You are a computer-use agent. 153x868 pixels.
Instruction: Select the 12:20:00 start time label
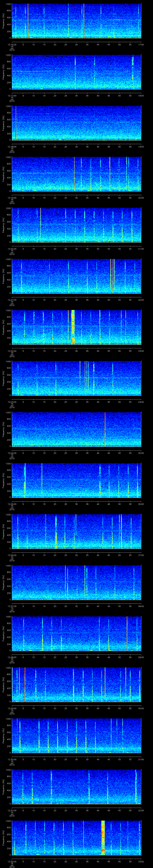(x=12, y=249)
